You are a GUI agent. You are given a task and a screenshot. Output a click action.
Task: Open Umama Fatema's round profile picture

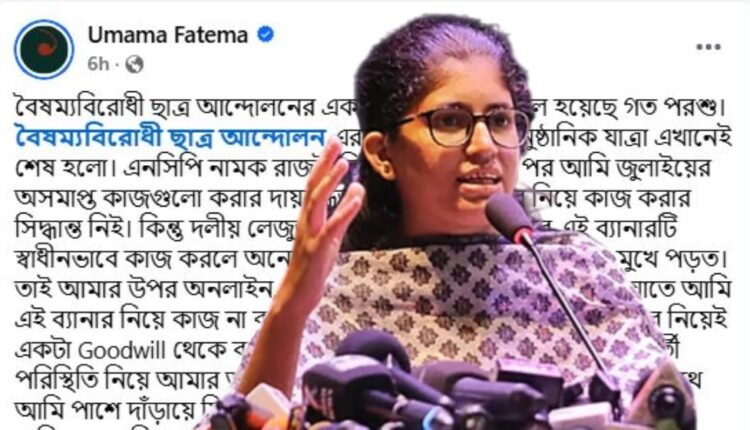tap(44, 49)
